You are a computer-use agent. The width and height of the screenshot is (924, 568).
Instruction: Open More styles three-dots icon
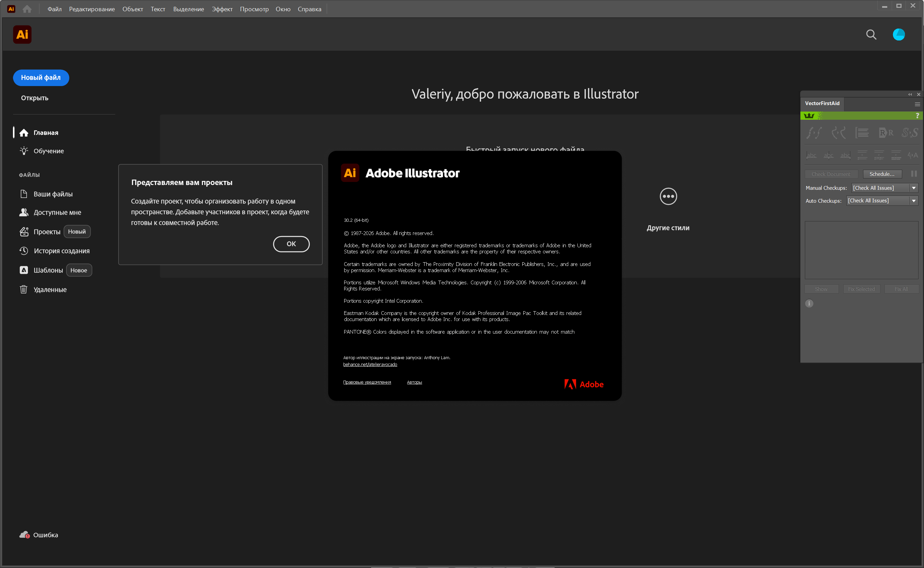(x=668, y=197)
